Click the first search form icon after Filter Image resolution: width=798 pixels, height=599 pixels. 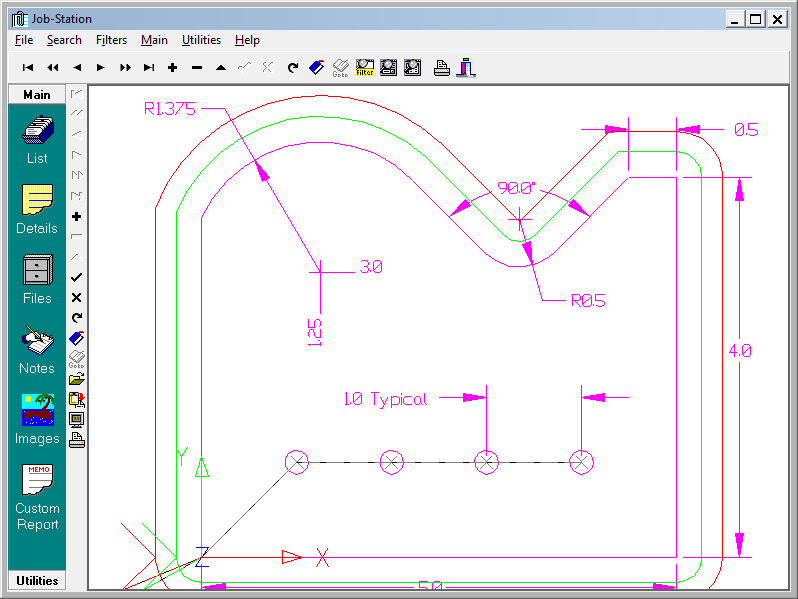[x=388, y=68]
